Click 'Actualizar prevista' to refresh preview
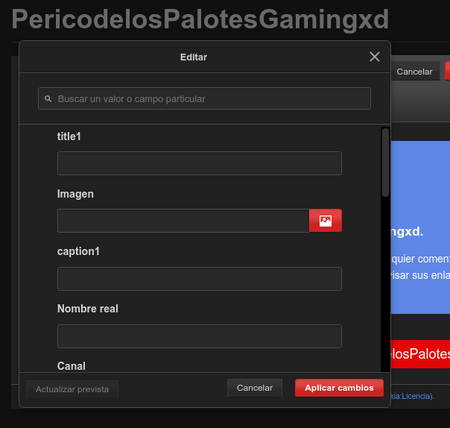 coord(72,389)
